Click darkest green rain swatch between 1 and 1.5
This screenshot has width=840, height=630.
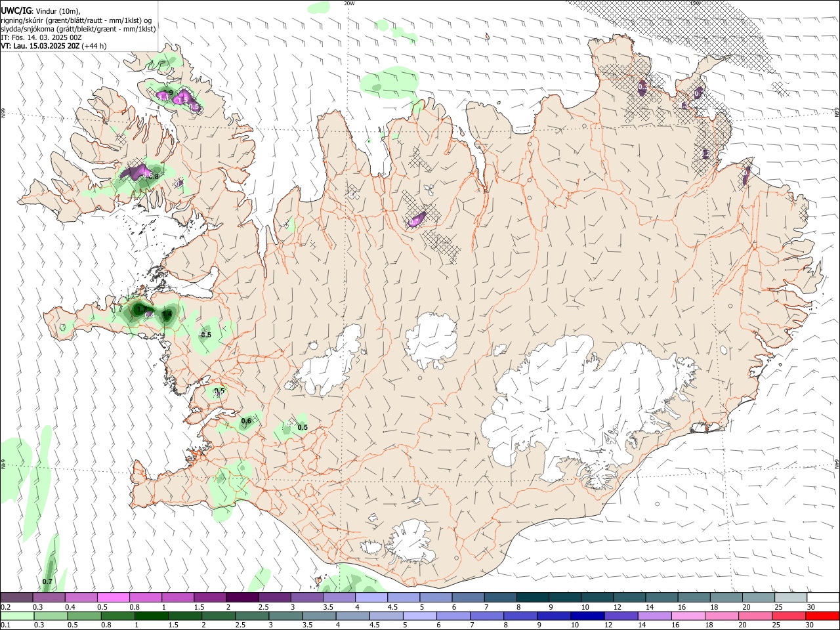(151, 616)
